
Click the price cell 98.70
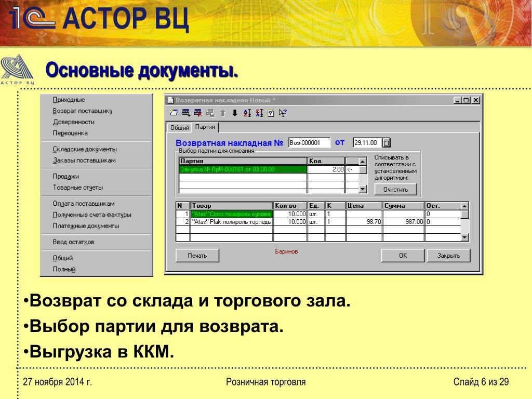point(364,222)
